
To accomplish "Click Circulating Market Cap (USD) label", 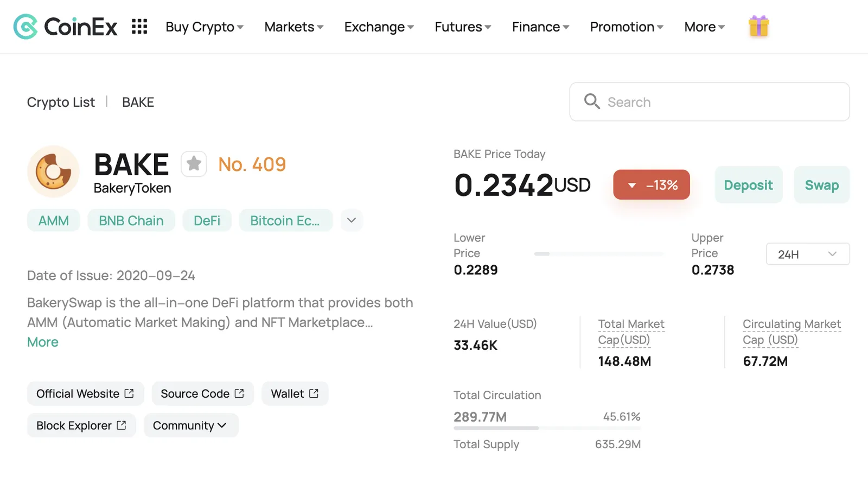I will coord(792,332).
